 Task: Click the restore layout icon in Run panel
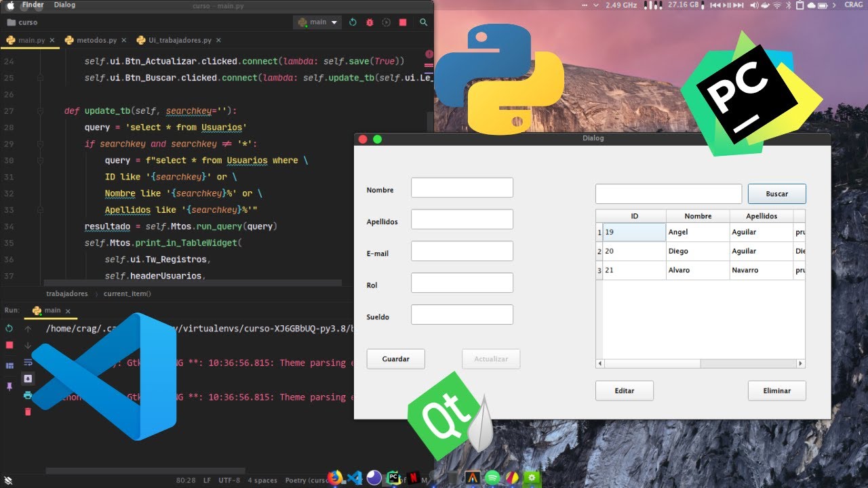9,365
